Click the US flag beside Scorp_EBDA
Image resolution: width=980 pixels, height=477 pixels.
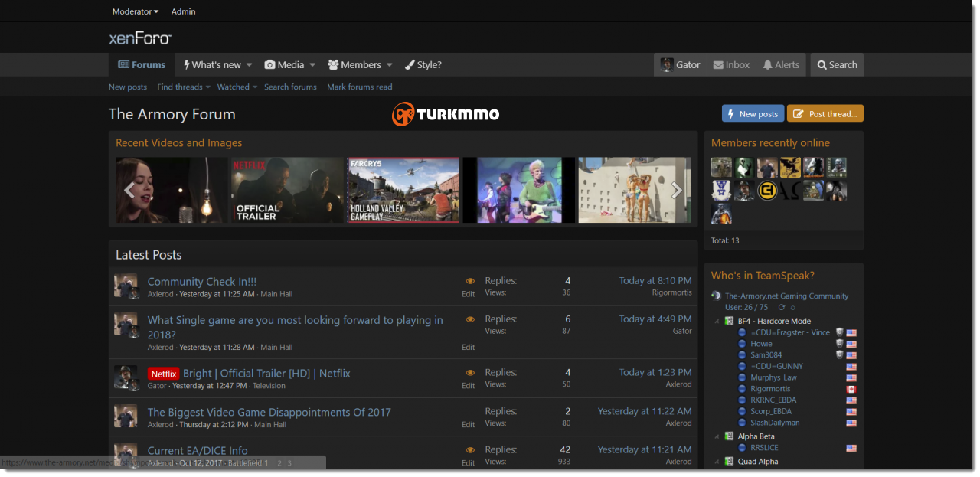click(x=851, y=412)
